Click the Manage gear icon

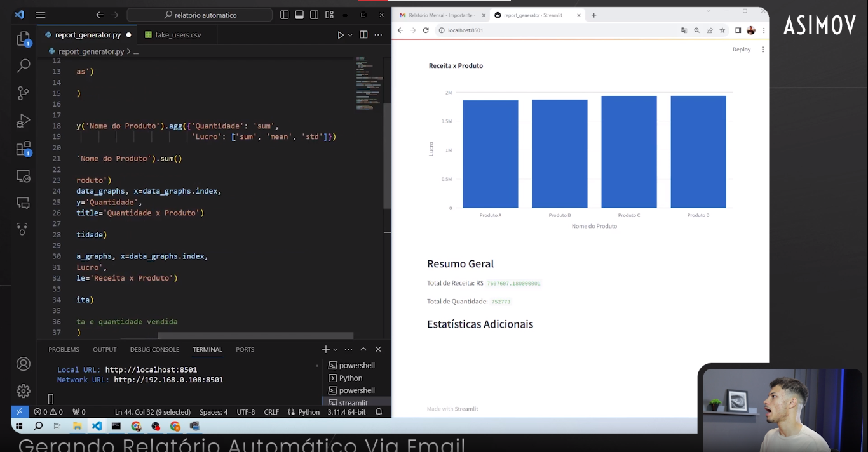point(23,390)
